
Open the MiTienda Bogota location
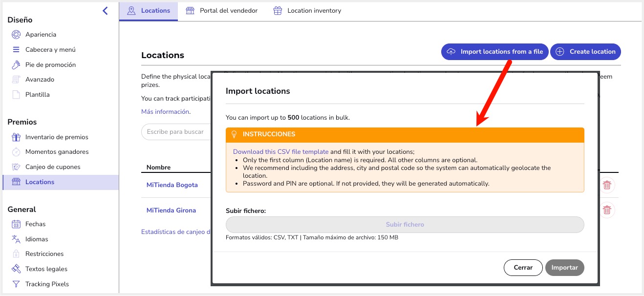172,185
